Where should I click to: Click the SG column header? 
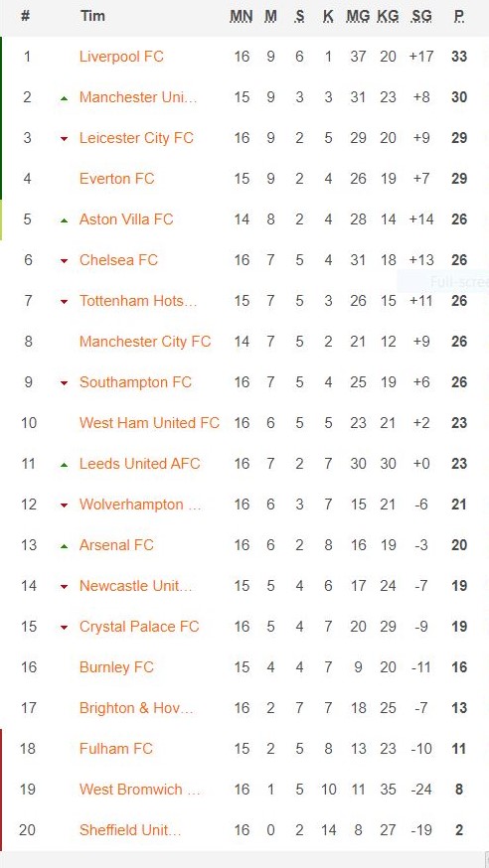[421, 16]
